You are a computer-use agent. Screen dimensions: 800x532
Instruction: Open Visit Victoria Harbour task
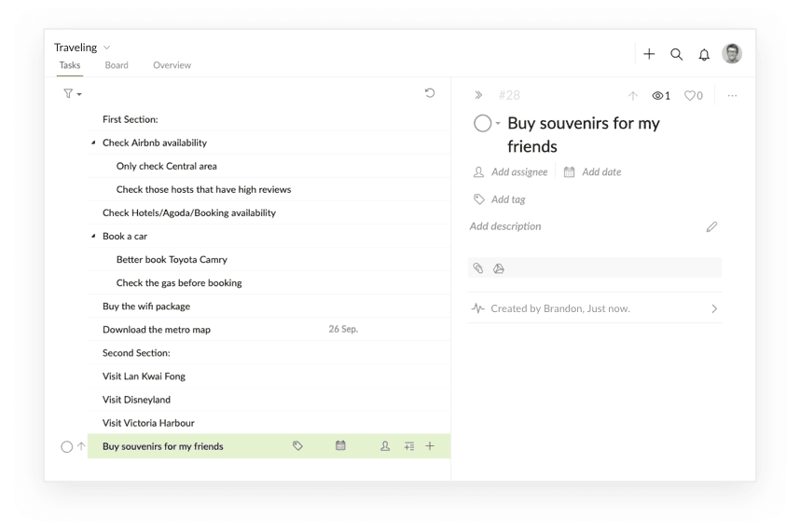coord(269,423)
